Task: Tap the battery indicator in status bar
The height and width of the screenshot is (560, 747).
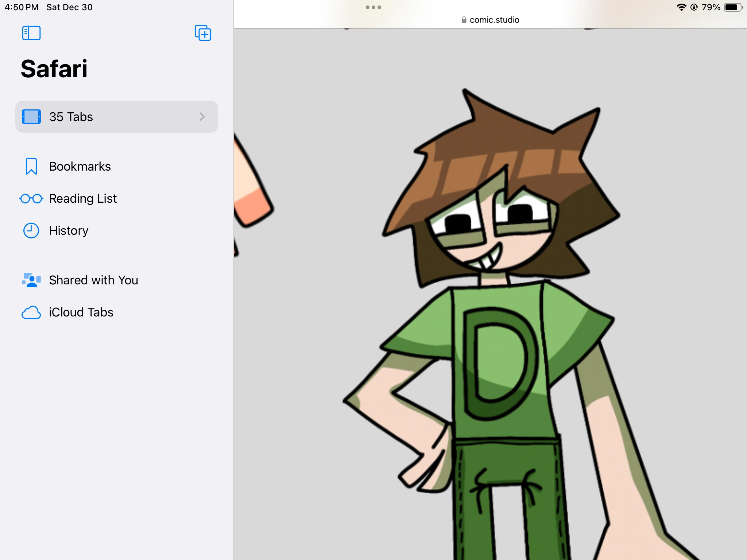Action: pos(732,7)
